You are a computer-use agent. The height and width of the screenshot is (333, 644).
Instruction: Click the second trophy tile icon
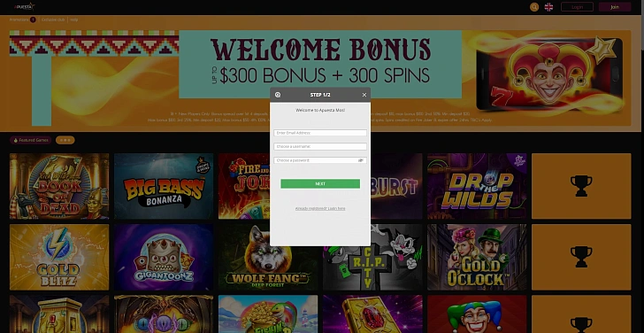(x=581, y=257)
